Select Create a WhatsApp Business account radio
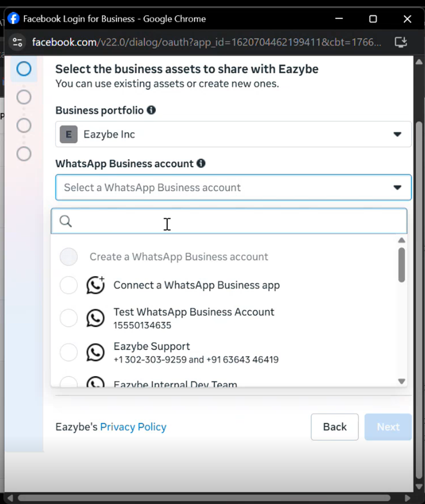Viewport: 425px width, 504px height. pos(69,257)
